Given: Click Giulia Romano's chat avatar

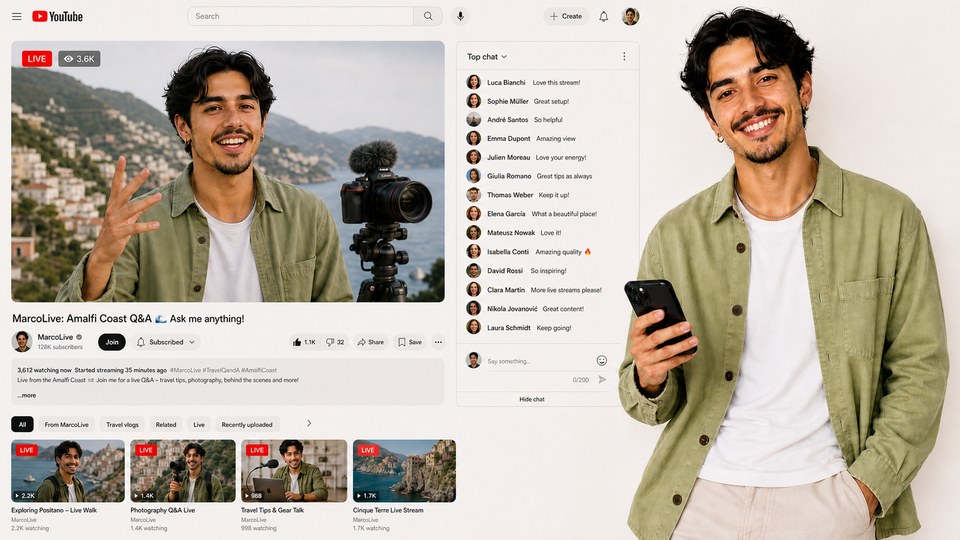Looking at the screenshot, I should click(473, 176).
